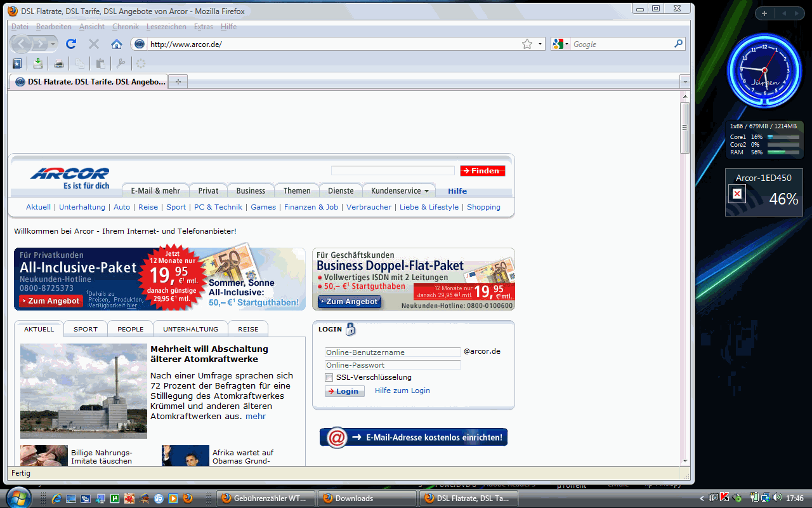812x508 pixels.
Task: Print the page via printer icon
Action: pos(59,63)
